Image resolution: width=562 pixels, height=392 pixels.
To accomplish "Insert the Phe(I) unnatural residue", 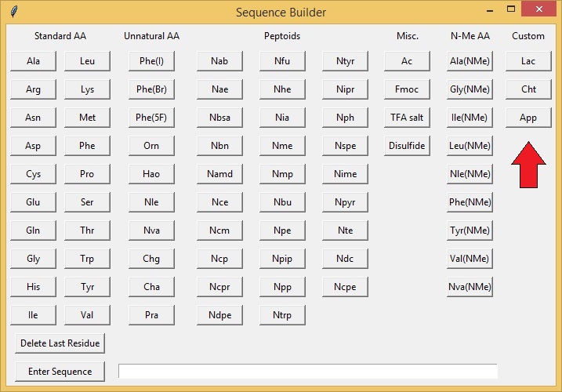I will click(151, 61).
